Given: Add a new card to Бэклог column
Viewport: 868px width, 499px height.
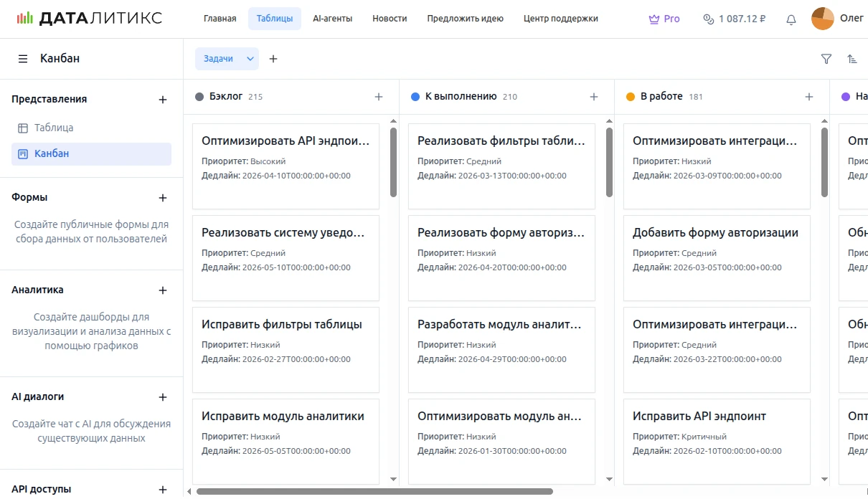Looking at the screenshot, I should click(x=379, y=97).
